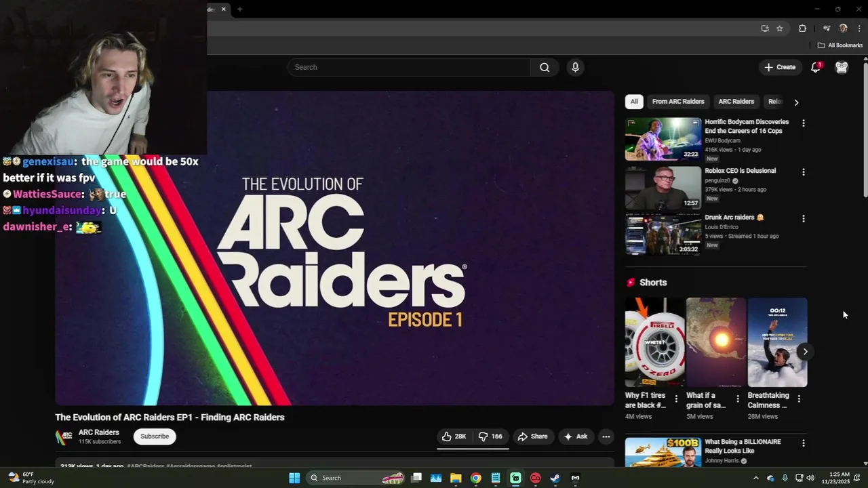Click the 'EWU Bodycam' channel name
This screenshot has width=868, height=488.
(723, 140)
